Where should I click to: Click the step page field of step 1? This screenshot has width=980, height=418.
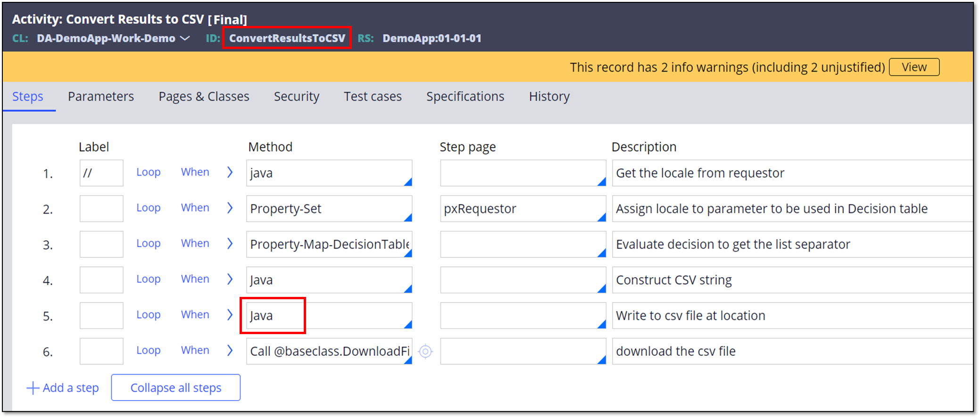[x=523, y=173]
